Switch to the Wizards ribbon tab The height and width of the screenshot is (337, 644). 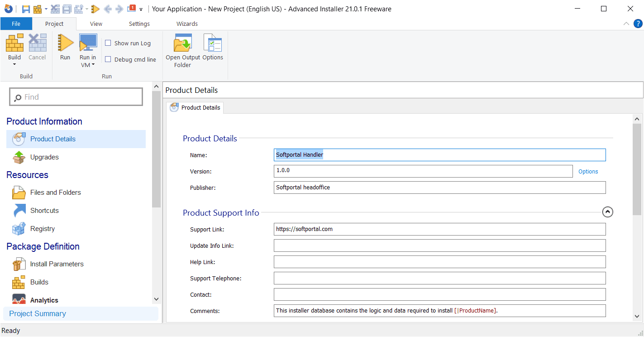[187, 24]
